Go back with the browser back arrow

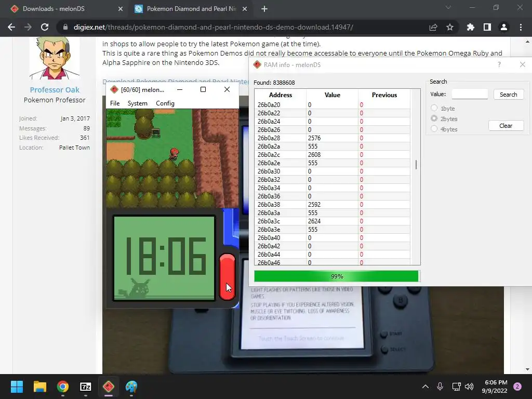coord(11,27)
